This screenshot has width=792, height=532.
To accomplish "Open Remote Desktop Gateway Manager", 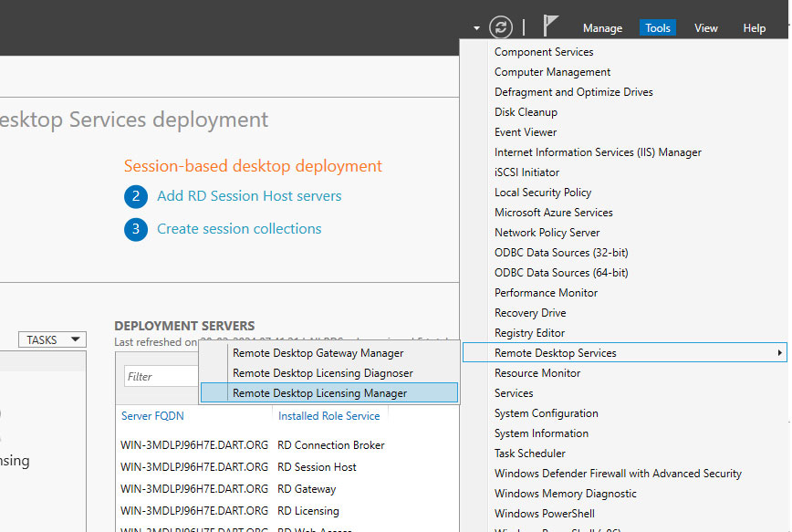I will (x=318, y=353).
